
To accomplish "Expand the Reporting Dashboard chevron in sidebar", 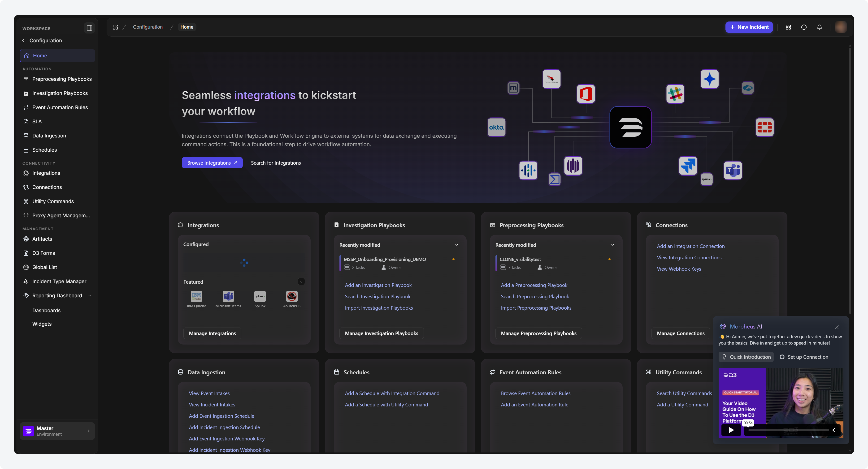I will [x=90, y=296].
